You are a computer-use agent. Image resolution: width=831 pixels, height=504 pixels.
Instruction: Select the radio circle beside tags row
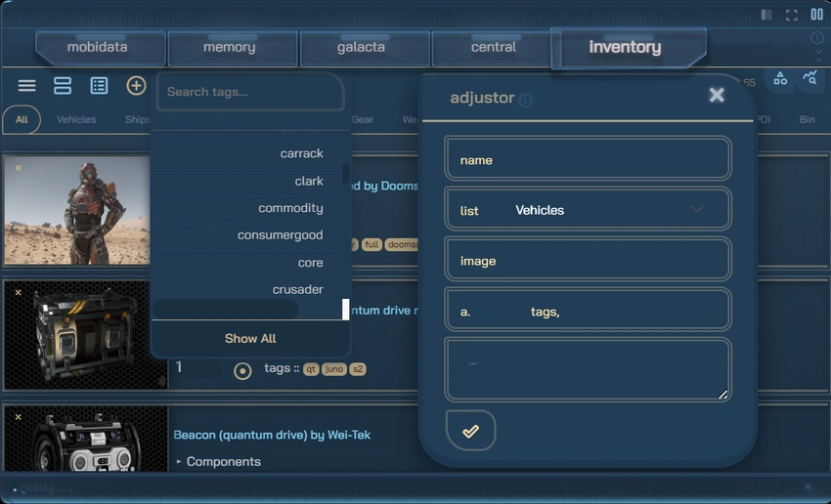coord(242,371)
